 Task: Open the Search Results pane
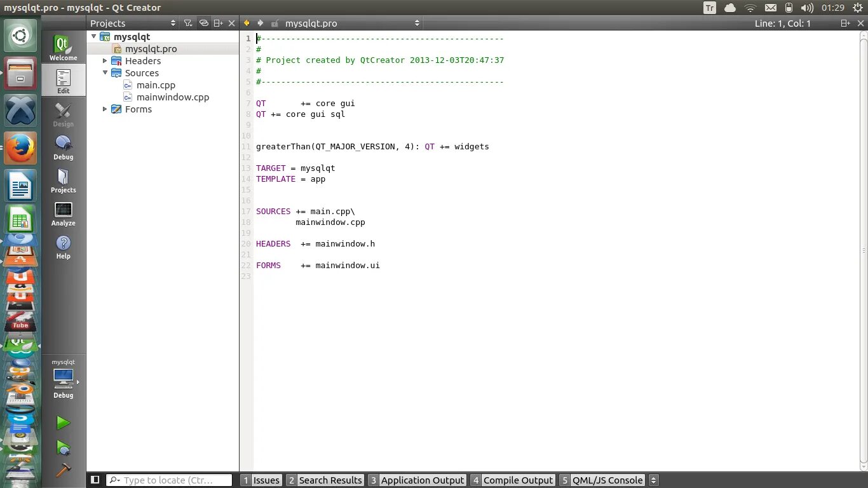point(325,480)
